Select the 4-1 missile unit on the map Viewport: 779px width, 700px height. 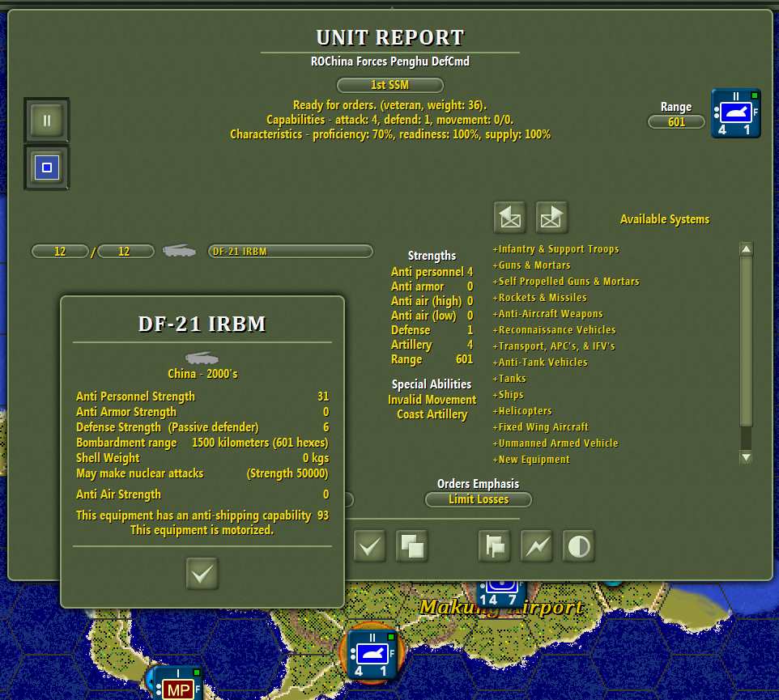(x=372, y=655)
